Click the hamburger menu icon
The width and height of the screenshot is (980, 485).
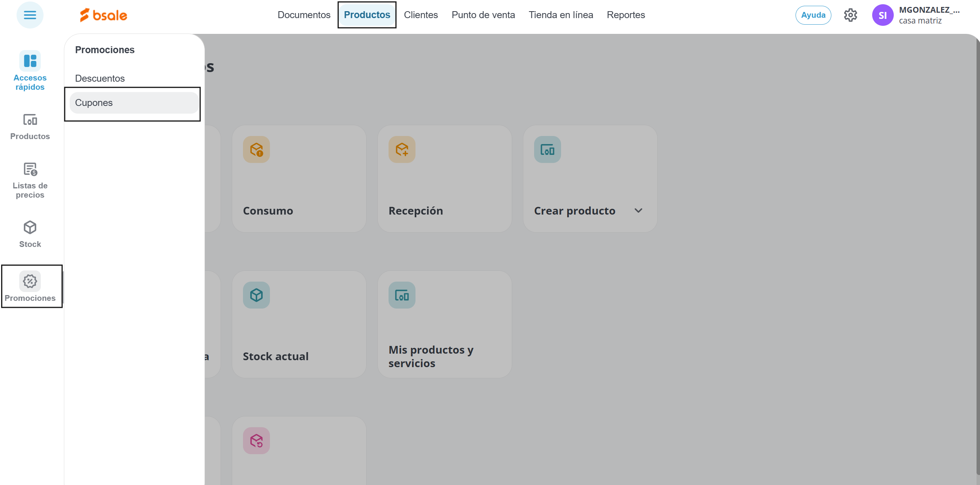click(30, 15)
